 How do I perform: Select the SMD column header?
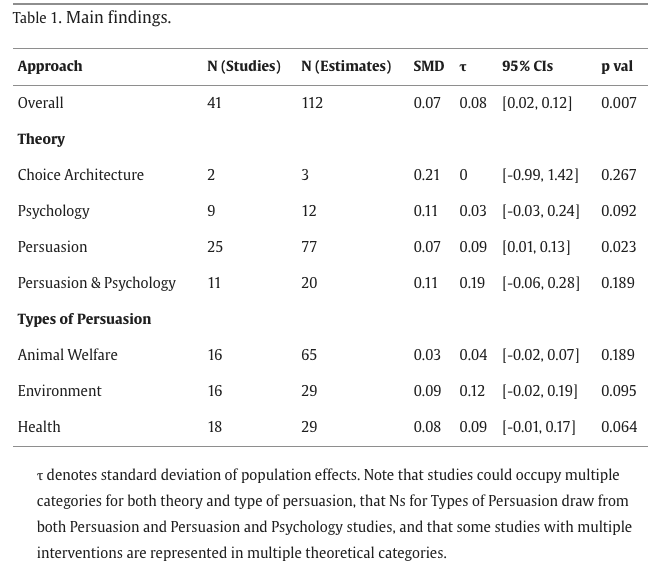(x=428, y=67)
